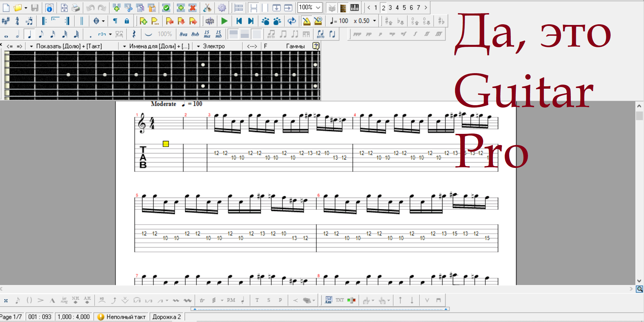The width and height of the screenshot is (644, 322).
Task: Open fretboard help question icon
Action: tap(316, 46)
